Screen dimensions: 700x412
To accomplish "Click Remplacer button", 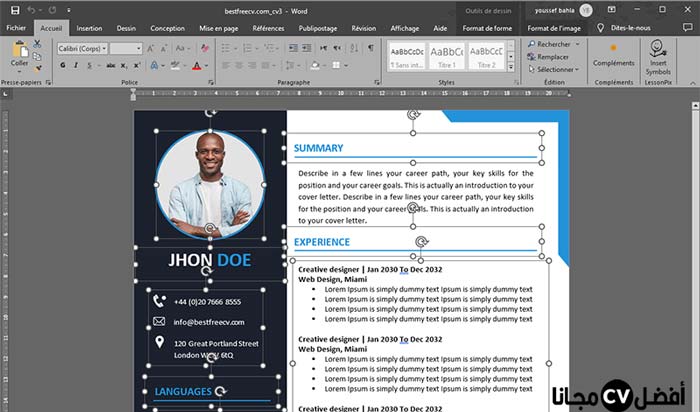I will click(548, 57).
